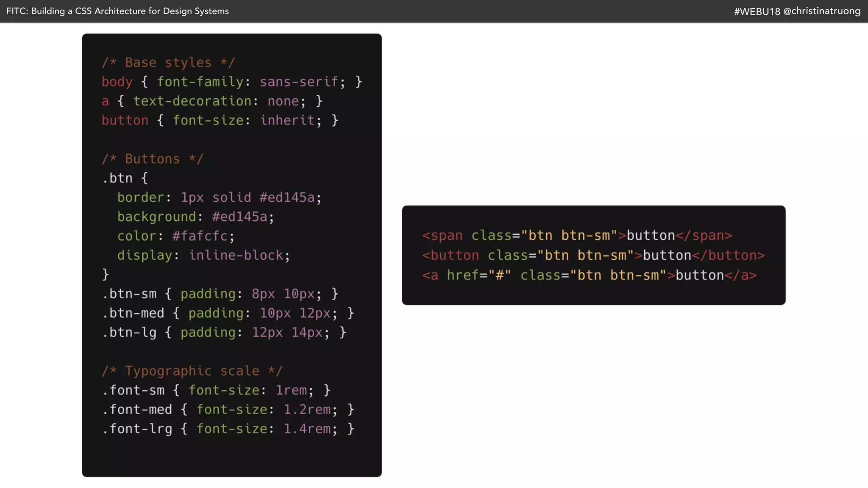Click the .btn selector opening line
This screenshot has height=488, width=868.
[125, 178]
